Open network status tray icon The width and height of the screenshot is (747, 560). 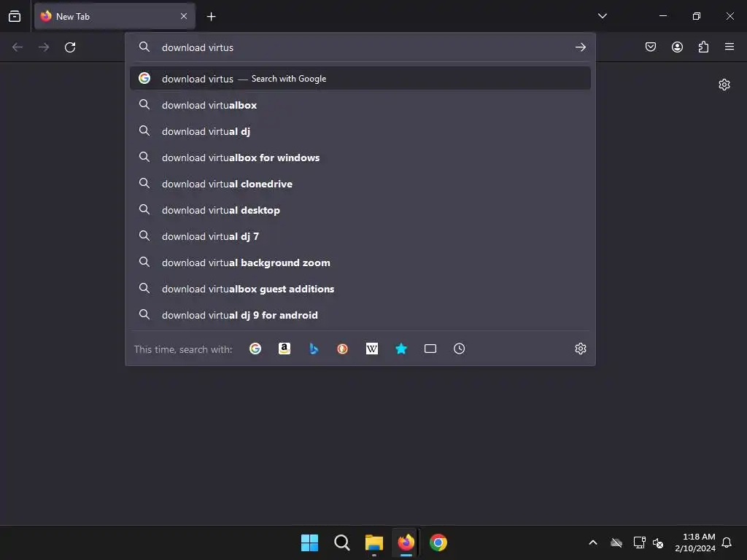(x=639, y=542)
